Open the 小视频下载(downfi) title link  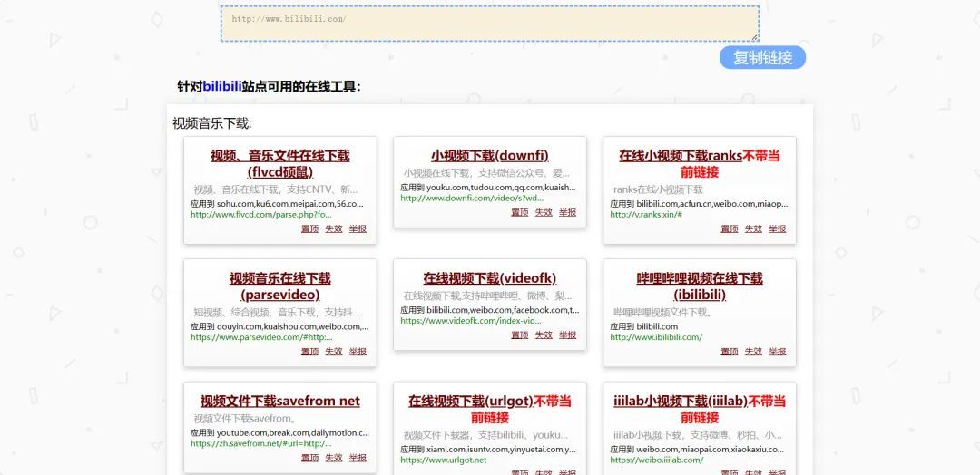489,155
